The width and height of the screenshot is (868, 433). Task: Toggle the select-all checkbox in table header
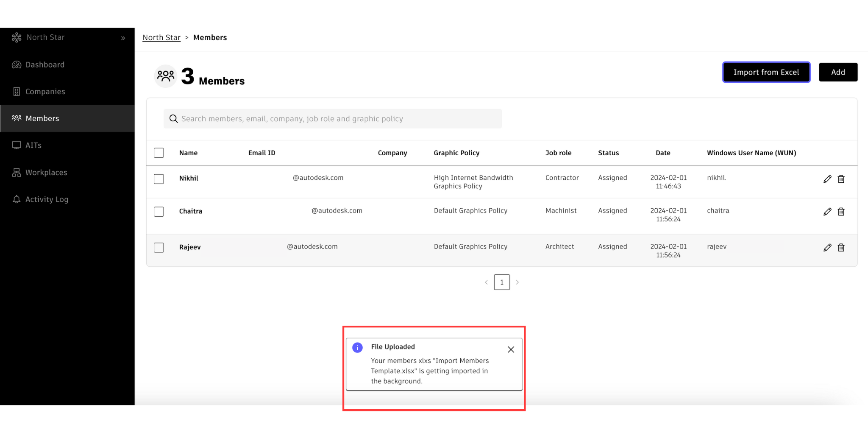pos(159,153)
